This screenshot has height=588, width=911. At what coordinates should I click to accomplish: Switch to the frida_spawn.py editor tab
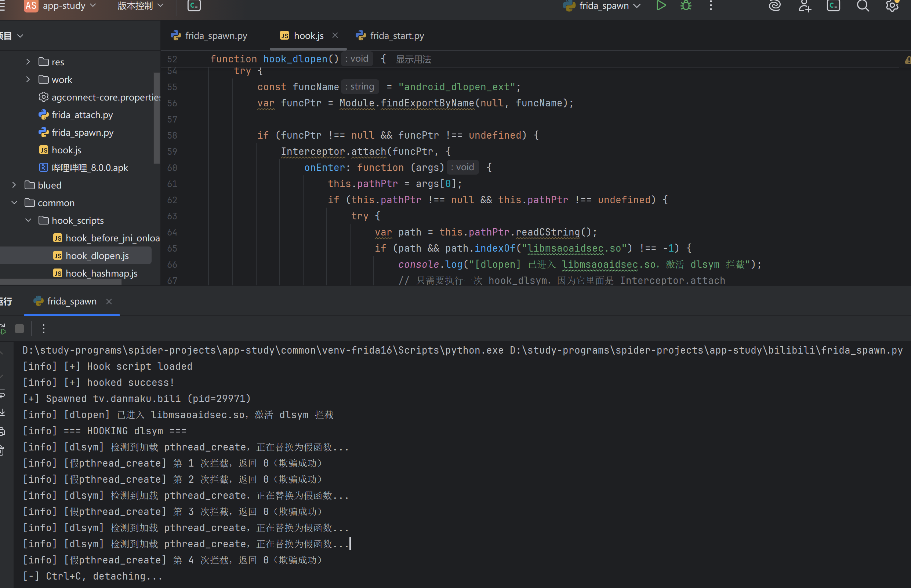coord(209,36)
